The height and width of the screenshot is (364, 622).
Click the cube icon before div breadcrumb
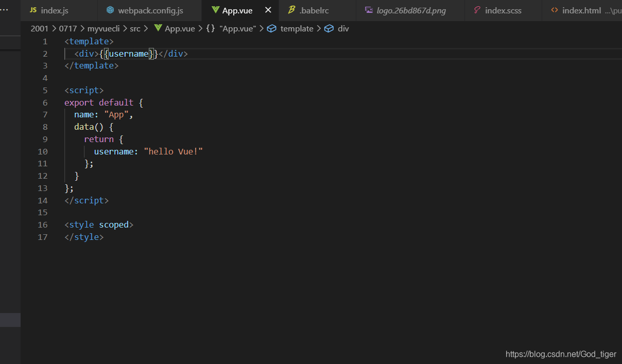click(329, 29)
